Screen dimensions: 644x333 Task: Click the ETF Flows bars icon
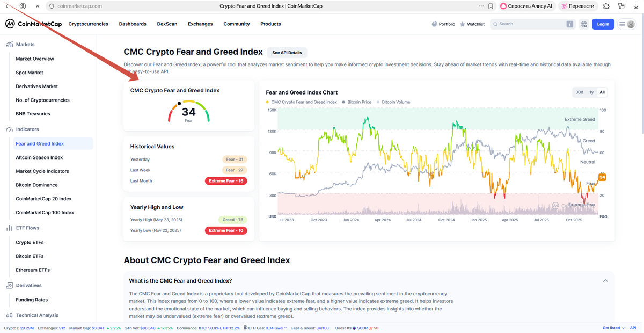pyautogui.click(x=9, y=228)
